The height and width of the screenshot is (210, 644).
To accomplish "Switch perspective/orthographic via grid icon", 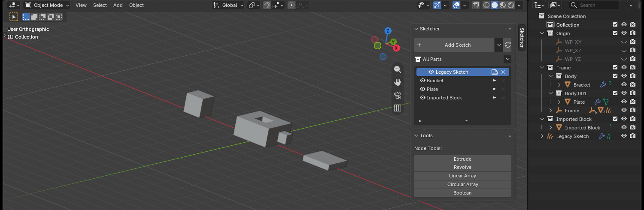I will 398,108.
